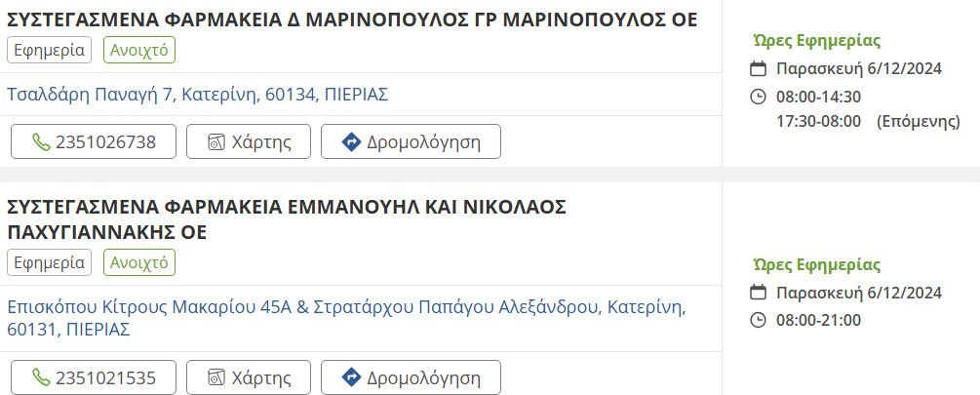The height and width of the screenshot is (395, 980).
Task: Get Δρομολόγηση to the Marinopoulos pharmacy
Action: click(411, 141)
